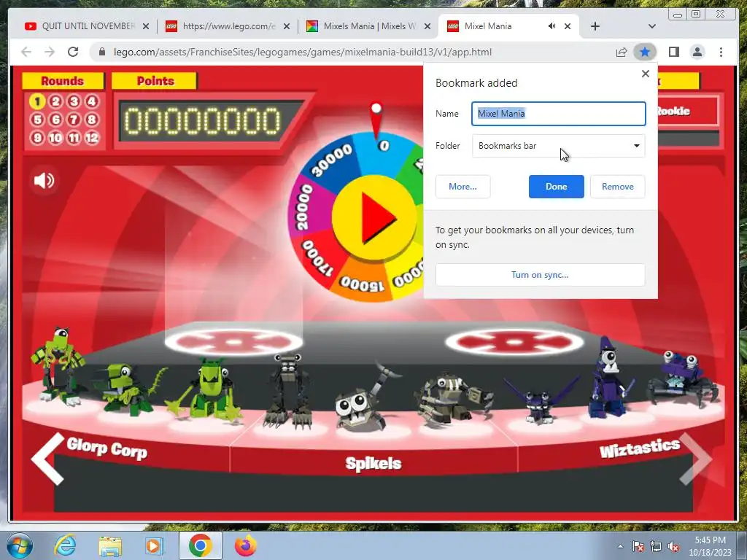Click round 1 indicator

(37, 101)
